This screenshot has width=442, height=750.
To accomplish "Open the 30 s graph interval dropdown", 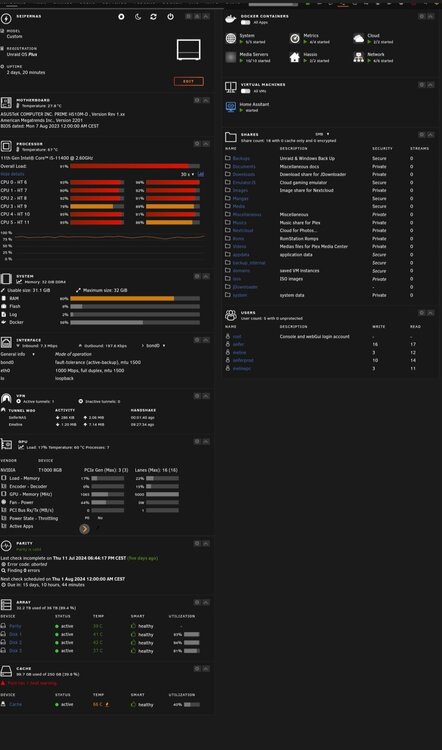I will click(x=188, y=175).
